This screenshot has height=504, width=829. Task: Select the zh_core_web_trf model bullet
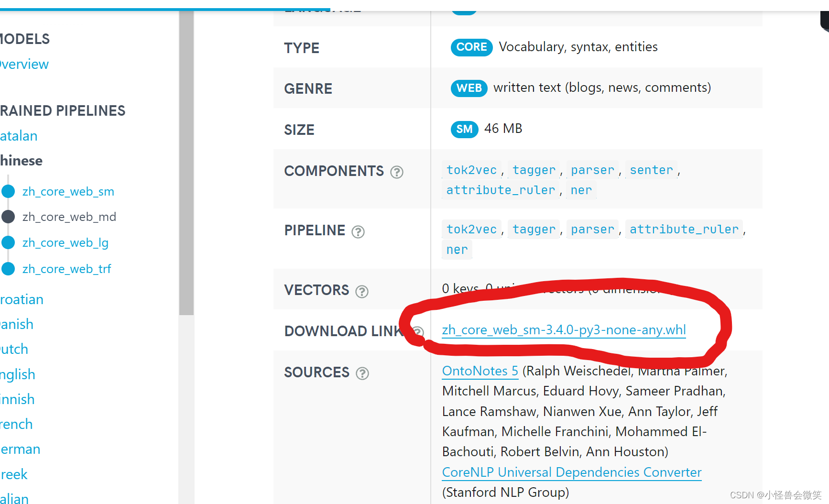click(x=8, y=269)
